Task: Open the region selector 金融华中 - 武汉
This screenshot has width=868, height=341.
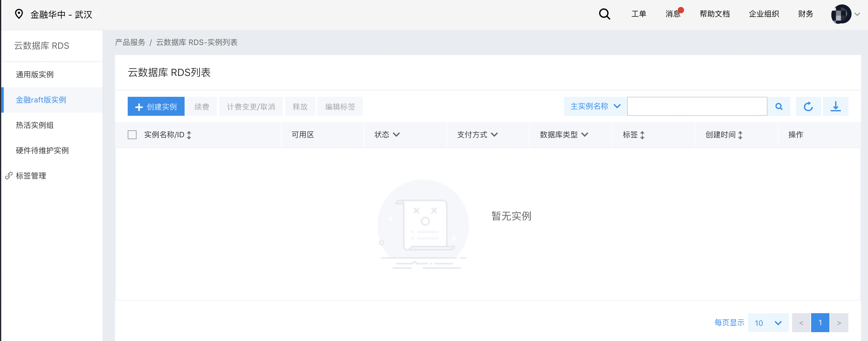Action: [61, 15]
